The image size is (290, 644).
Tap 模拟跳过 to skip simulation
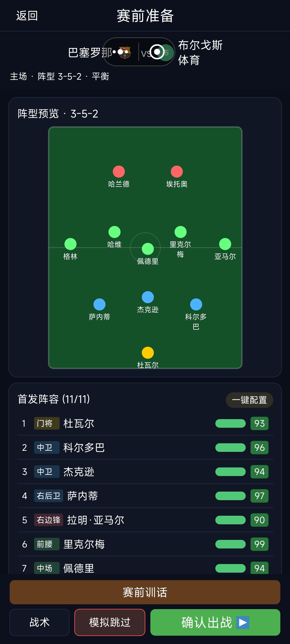110,622
